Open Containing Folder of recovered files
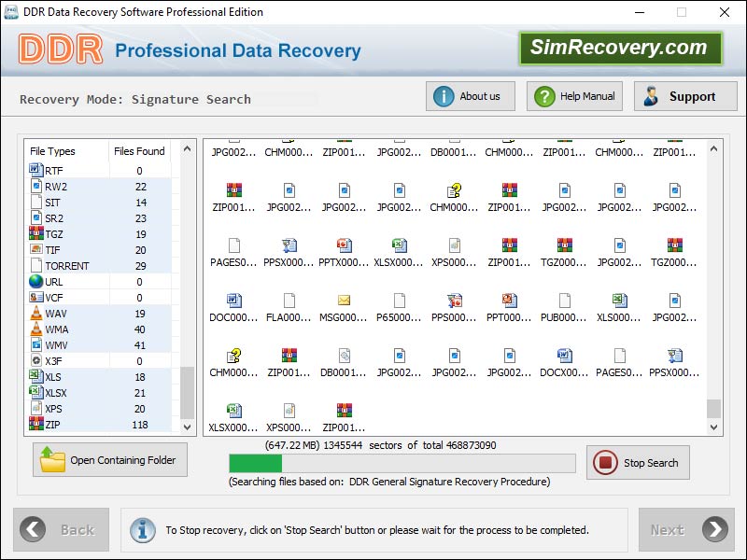747x560 pixels. pyautogui.click(x=110, y=459)
